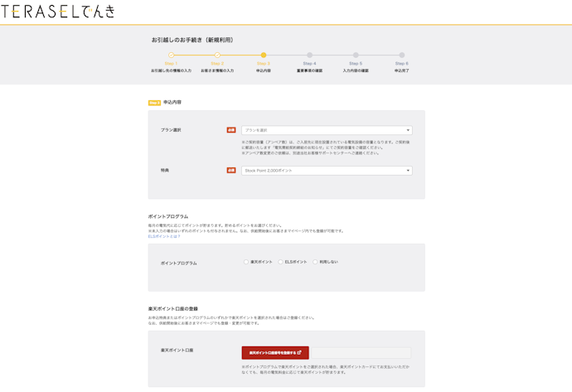Click the red 必須 badge beside プラン選択

[231, 130]
